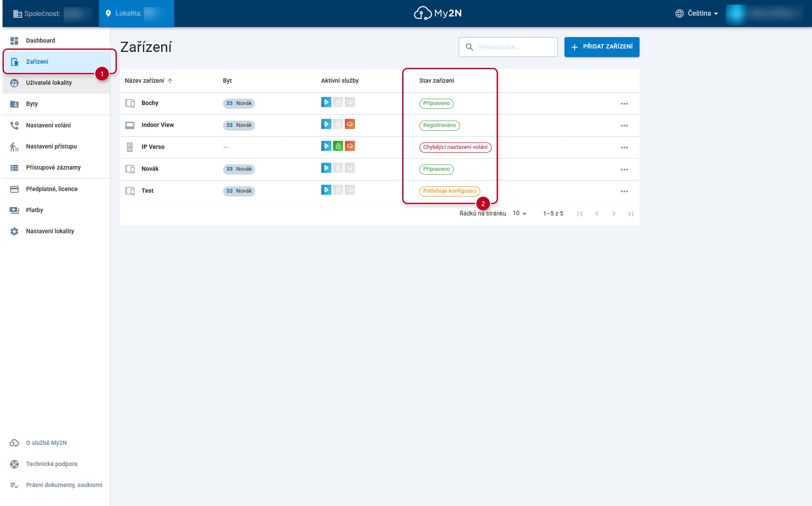
Task: Open more options for Test row
Action: click(624, 191)
